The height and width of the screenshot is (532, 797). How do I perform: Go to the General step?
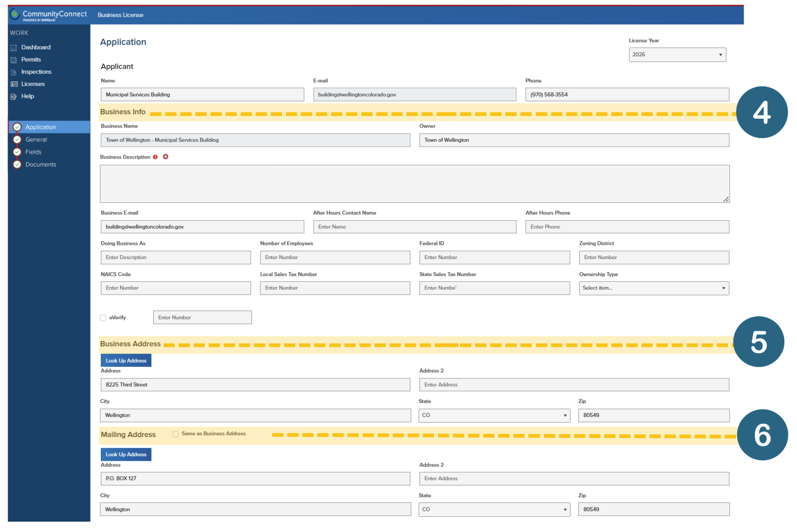pos(36,140)
